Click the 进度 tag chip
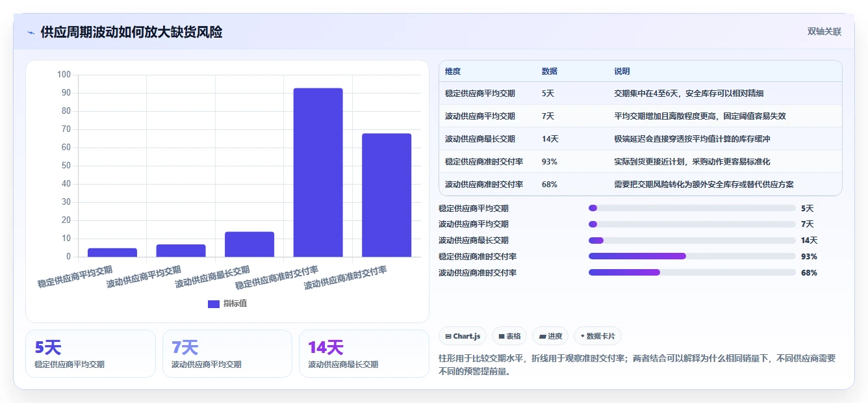 coord(550,336)
